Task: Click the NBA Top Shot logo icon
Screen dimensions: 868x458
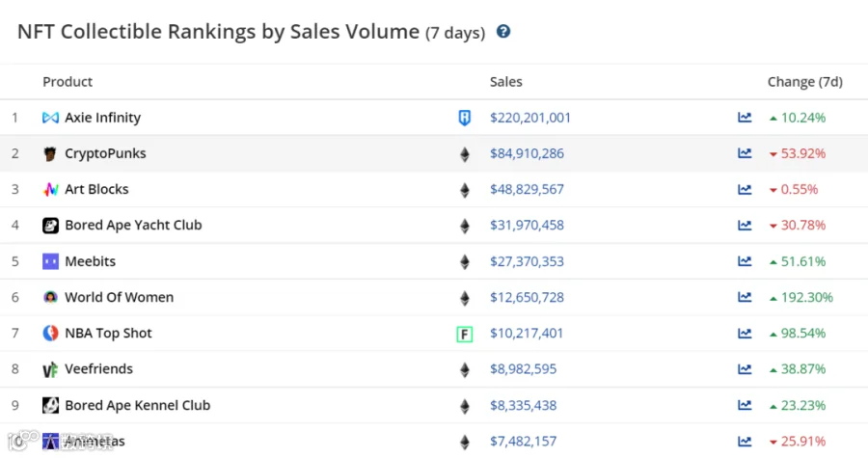Action: [x=51, y=334]
